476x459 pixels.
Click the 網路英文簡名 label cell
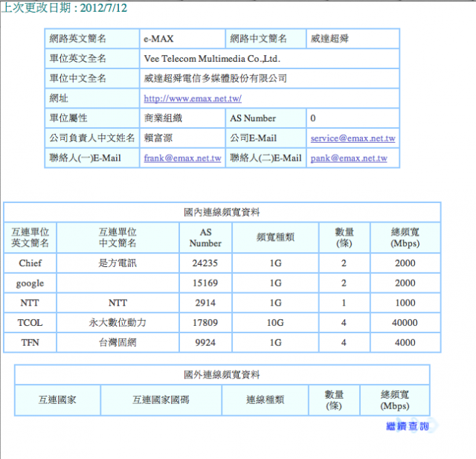point(92,39)
